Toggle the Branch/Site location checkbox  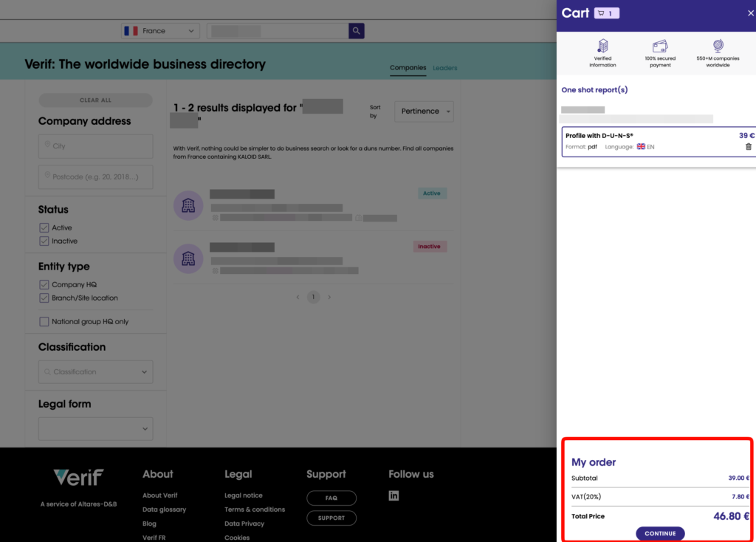(44, 298)
